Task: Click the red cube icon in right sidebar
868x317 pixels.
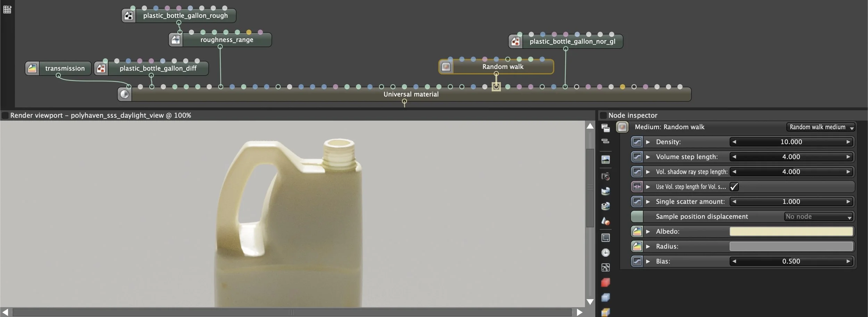Action: tap(606, 283)
